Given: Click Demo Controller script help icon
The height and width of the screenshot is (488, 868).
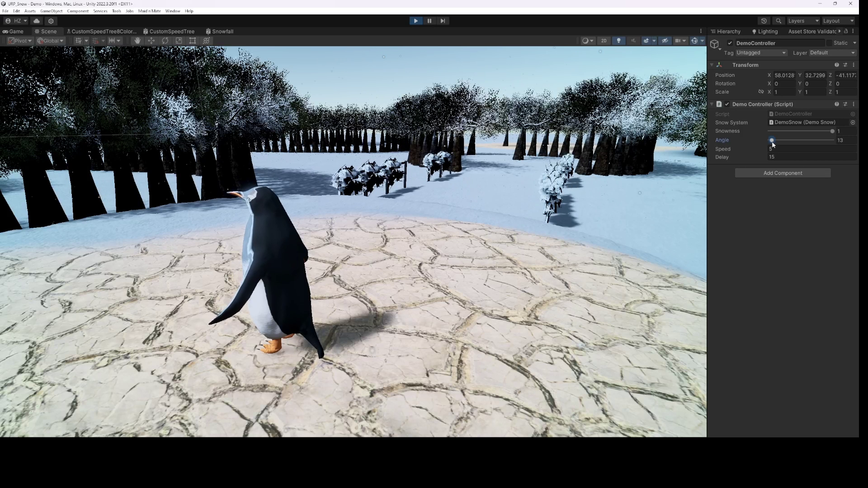Looking at the screenshot, I should point(837,104).
